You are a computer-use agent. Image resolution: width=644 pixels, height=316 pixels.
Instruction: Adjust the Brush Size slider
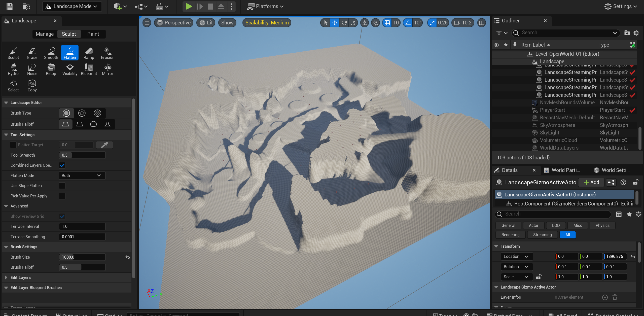tap(82, 257)
